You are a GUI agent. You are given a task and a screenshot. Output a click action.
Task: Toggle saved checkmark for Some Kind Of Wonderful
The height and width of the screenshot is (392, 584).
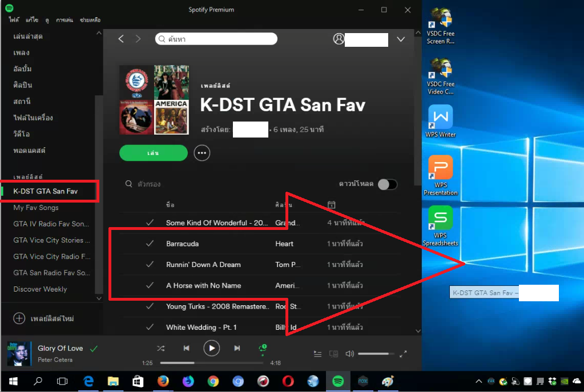[x=150, y=223]
